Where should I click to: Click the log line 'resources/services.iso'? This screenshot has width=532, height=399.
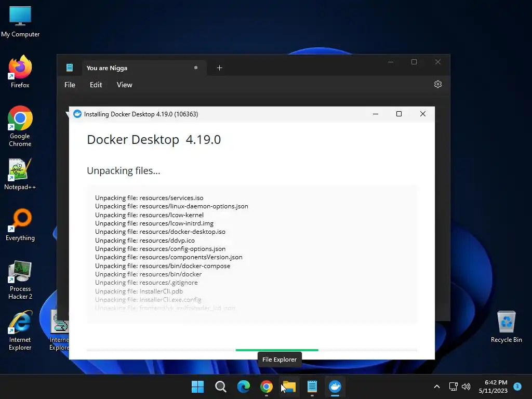(149, 198)
